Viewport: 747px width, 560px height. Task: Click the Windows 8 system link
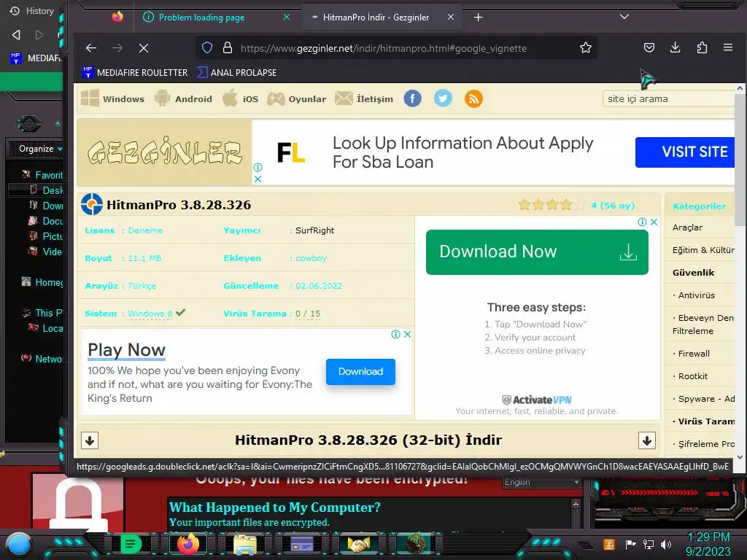click(x=150, y=314)
